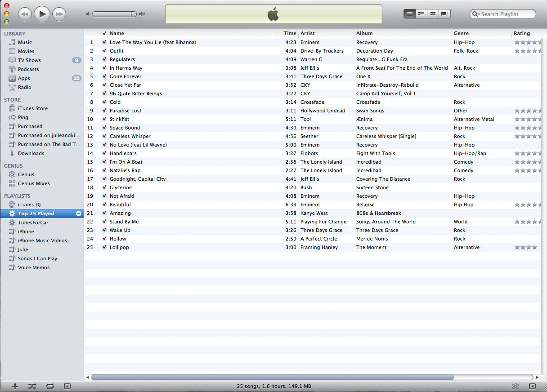This screenshot has height=392, width=547.
Task: Open Podcasts in sidebar
Action: (28, 69)
